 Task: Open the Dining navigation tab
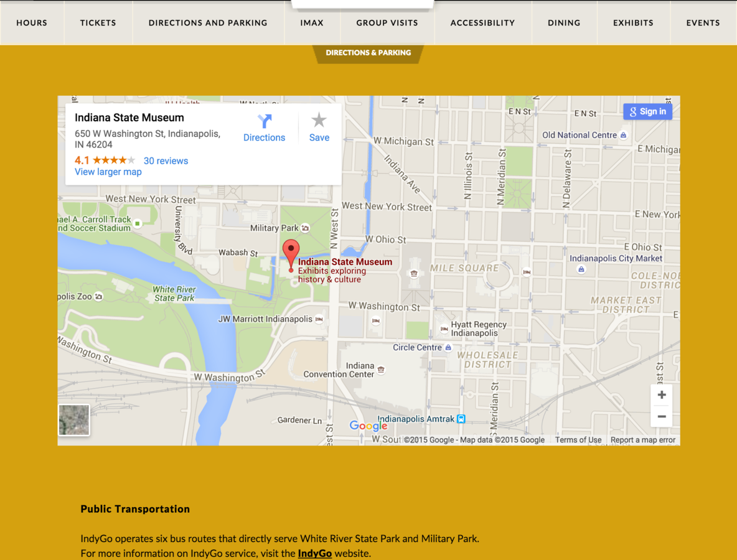click(x=564, y=22)
